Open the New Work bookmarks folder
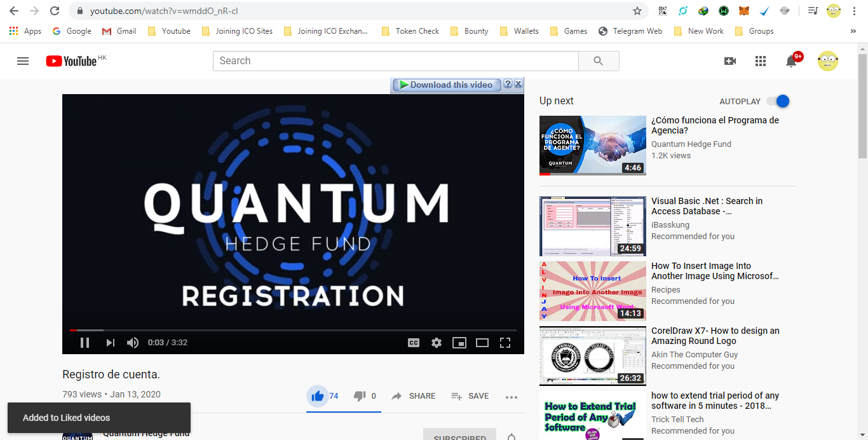This screenshot has width=868, height=440. coord(698,31)
